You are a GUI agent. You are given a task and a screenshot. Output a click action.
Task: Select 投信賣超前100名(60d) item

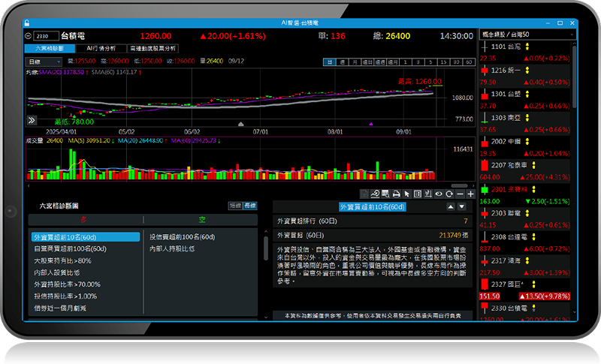[x=182, y=237]
